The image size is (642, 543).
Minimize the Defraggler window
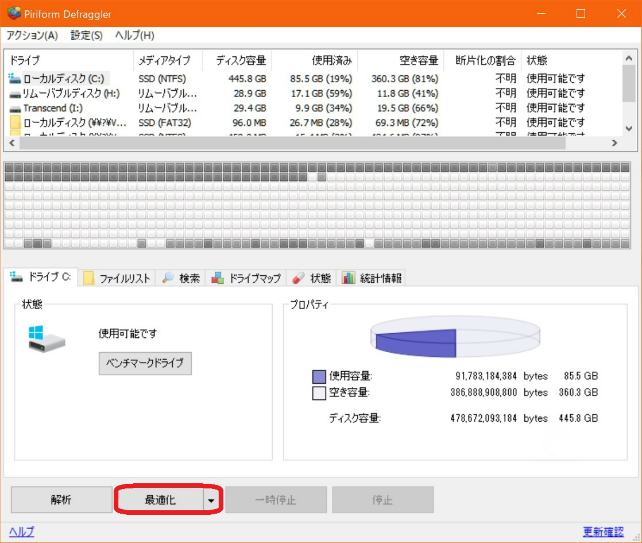[541, 14]
